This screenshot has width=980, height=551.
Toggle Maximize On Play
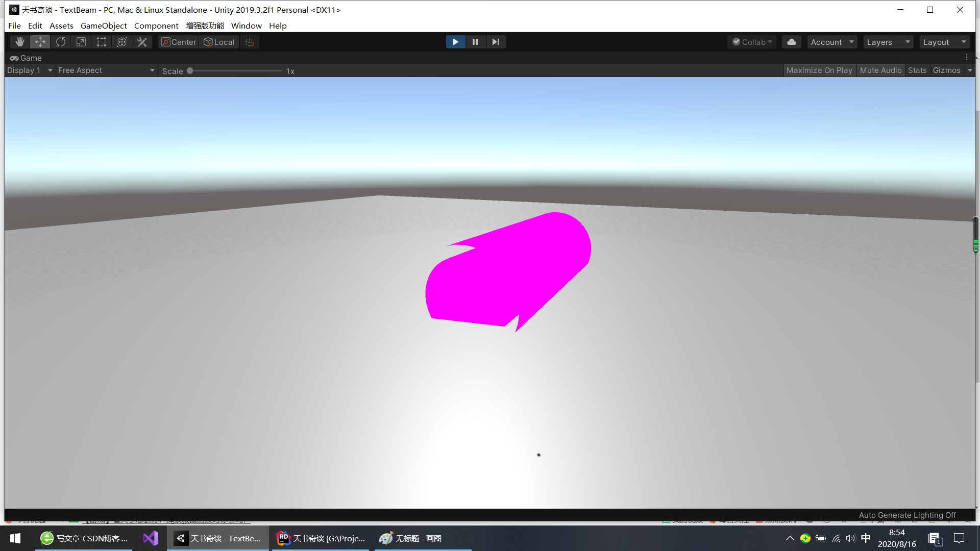pos(819,70)
